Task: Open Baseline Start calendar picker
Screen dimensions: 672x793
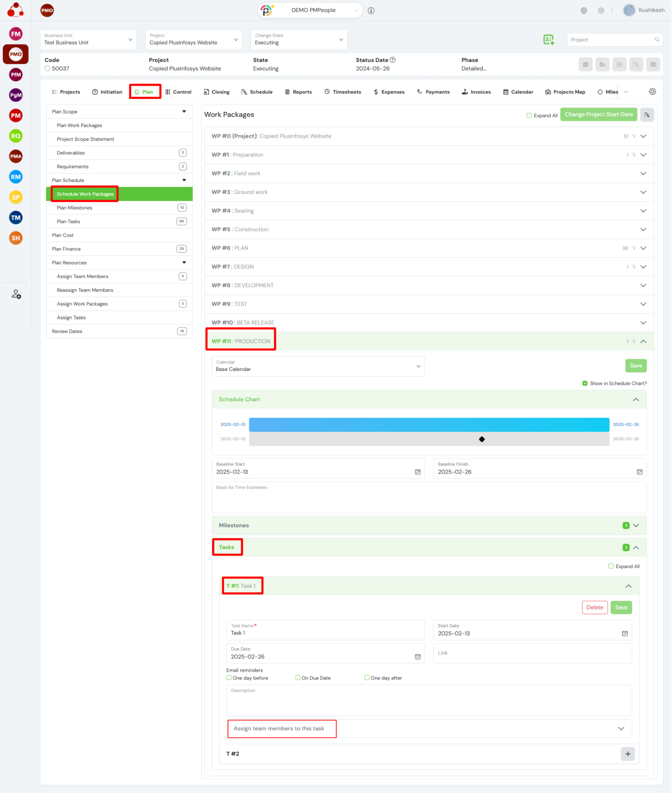Action: pyautogui.click(x=417, y=472)
